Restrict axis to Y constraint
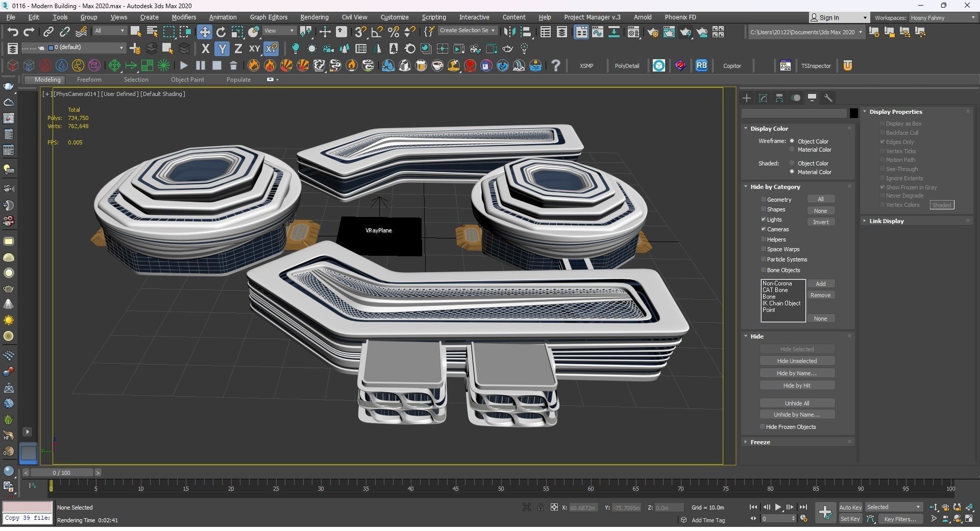 [x=222, y=49]
